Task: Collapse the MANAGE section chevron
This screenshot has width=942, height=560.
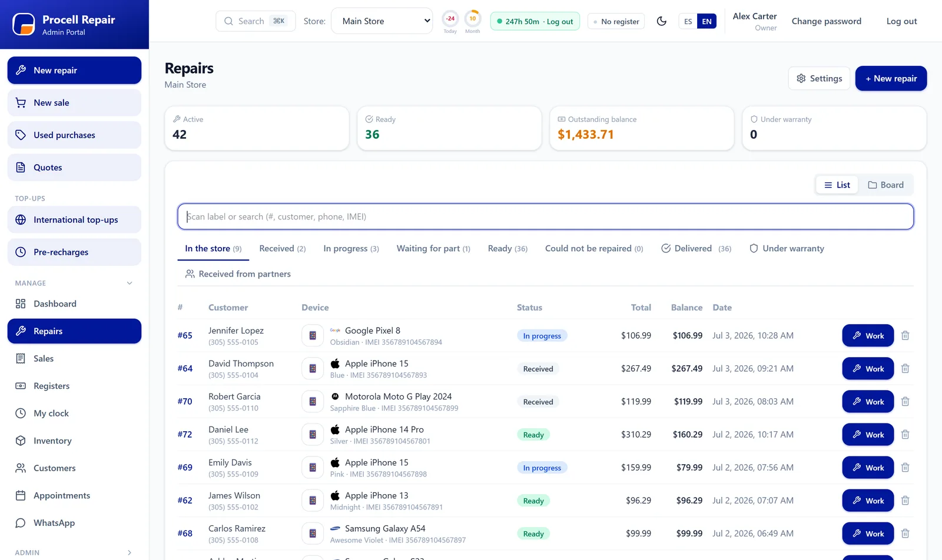Action: [x=130, y=283]
